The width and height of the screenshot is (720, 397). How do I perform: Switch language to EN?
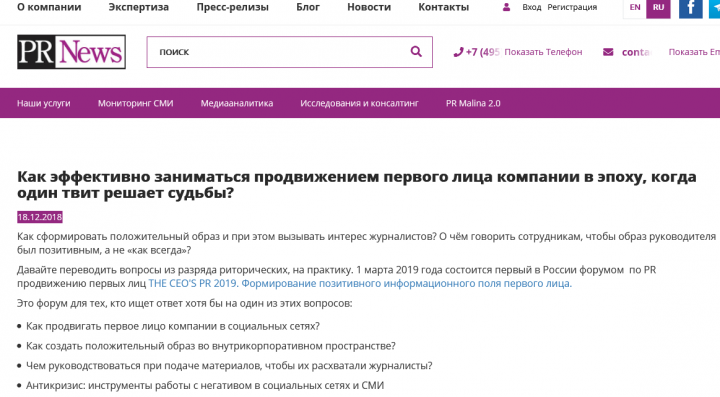[635, 8]
